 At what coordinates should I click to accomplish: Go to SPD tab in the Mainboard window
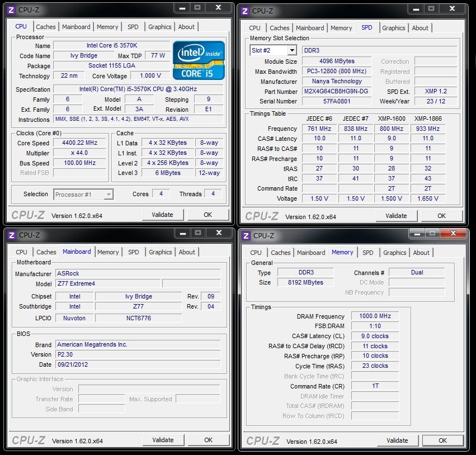pyautogui.click(x=133, y=252)
